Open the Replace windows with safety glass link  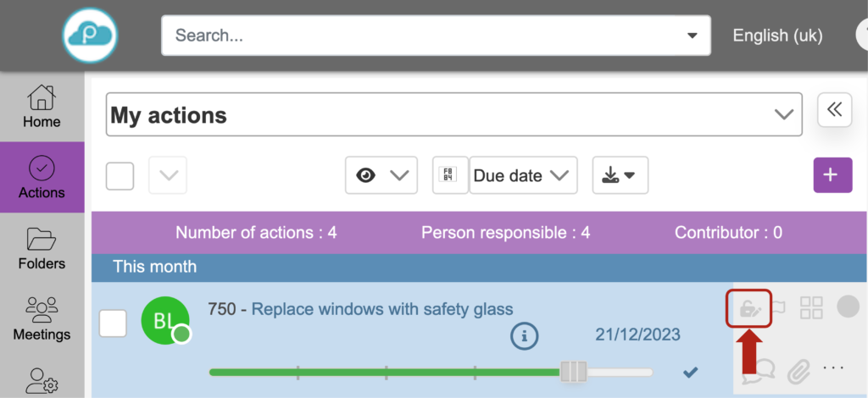[382, 309]
